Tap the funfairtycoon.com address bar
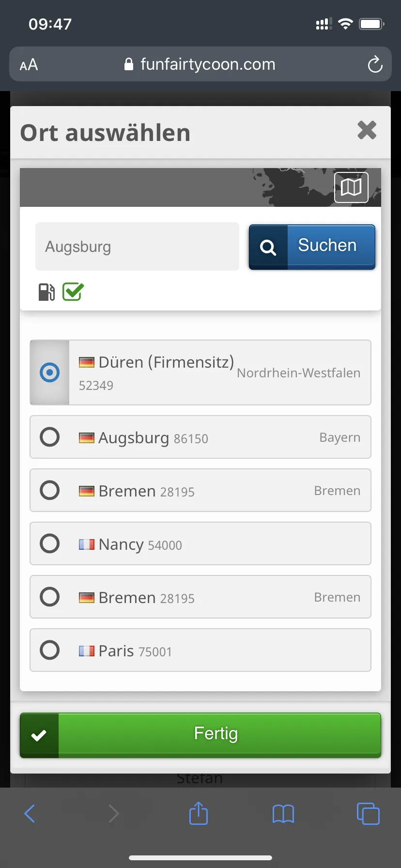Viewport: 401px width, 868px height. click(x=200, y=64)
